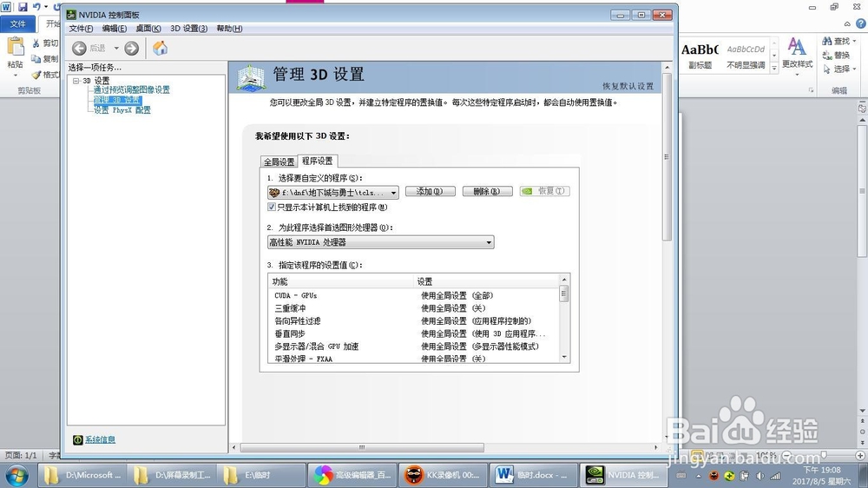Open the 文件(F) menu in NVIDIA panel
The image size is (868, 488).
[81, 29]
